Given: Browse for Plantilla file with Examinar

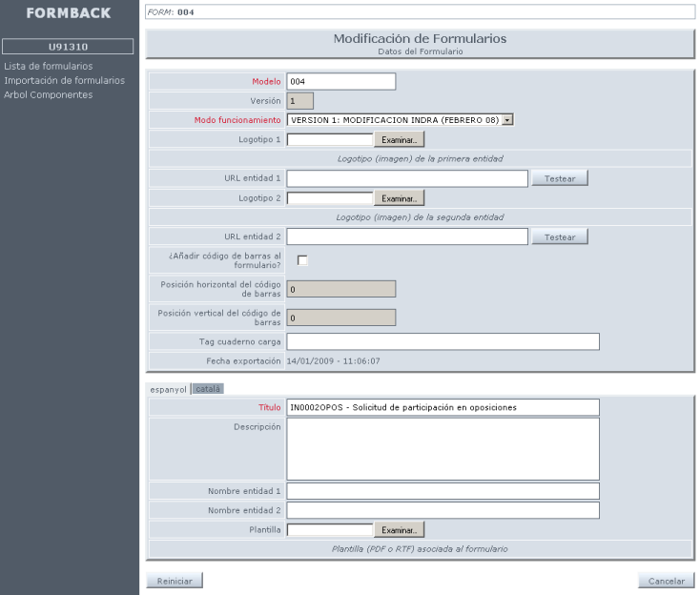Looking at the screenshot, I should (x=399, y=529).
